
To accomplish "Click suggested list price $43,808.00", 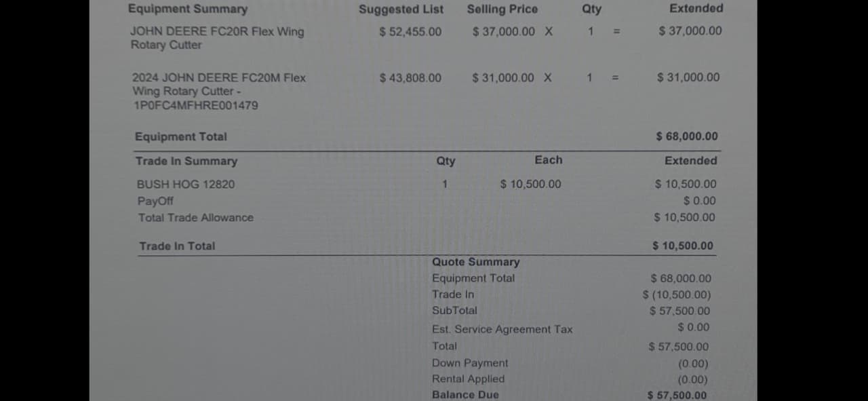I will tap(410, 77).
